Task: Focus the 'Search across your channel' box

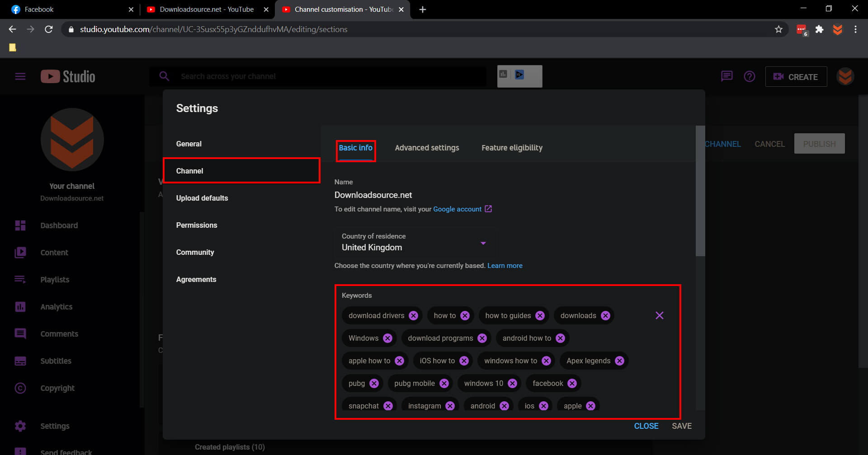Action: 318,76
